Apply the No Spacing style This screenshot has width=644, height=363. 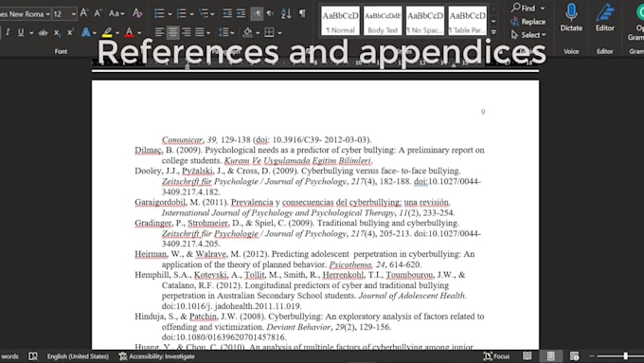(x=425, y=21)
